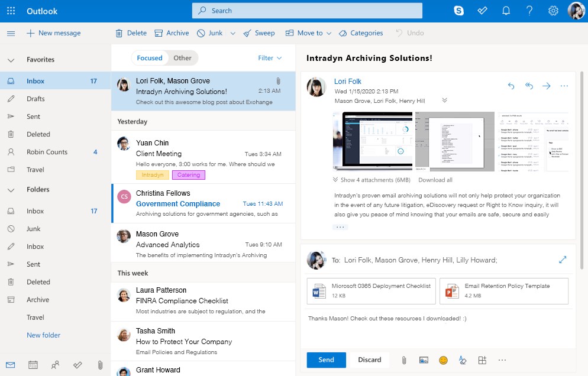Open calendar icon in bottom navigation
Image resolution: width=588 pixels, height=376 pixels.
pyautogui.click(x=33, y=365)
